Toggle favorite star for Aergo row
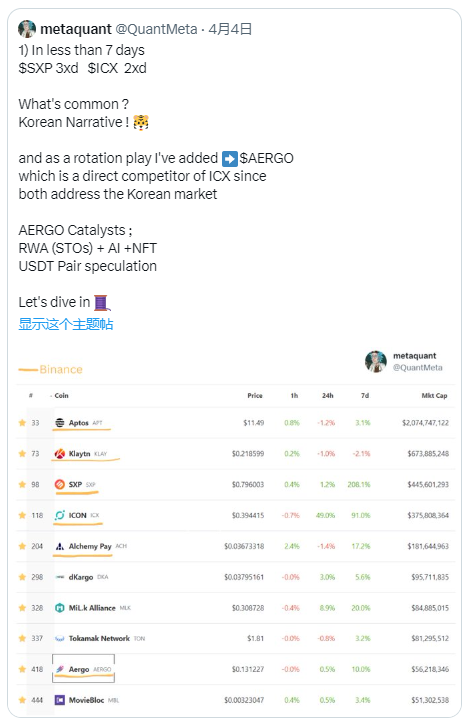Screen dimensions: 467x722 (22, 669)
